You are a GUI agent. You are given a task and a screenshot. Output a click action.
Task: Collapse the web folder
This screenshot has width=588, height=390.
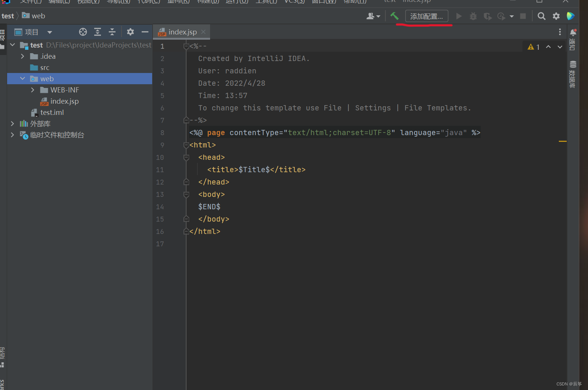[22, 79]
